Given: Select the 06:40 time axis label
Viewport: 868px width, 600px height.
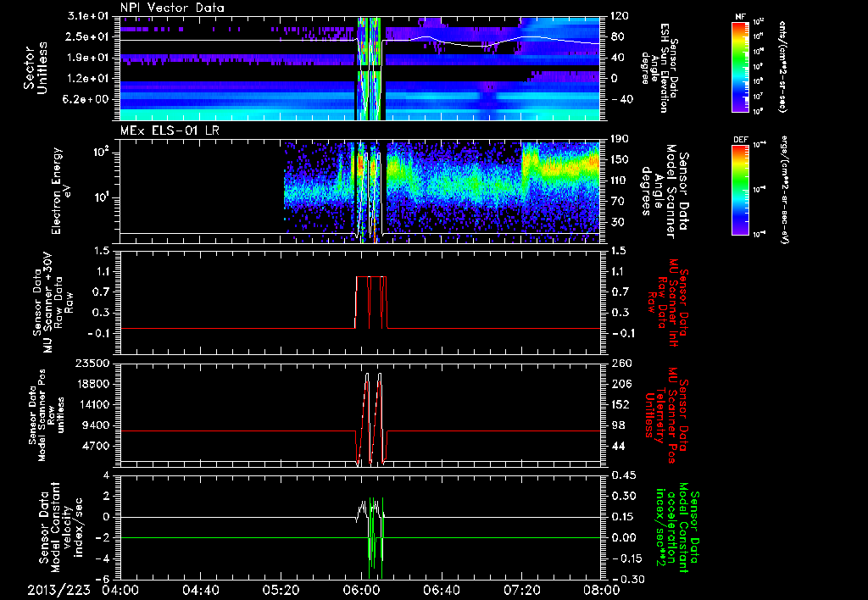Looking at the screenshot, I should pos(442,591).
